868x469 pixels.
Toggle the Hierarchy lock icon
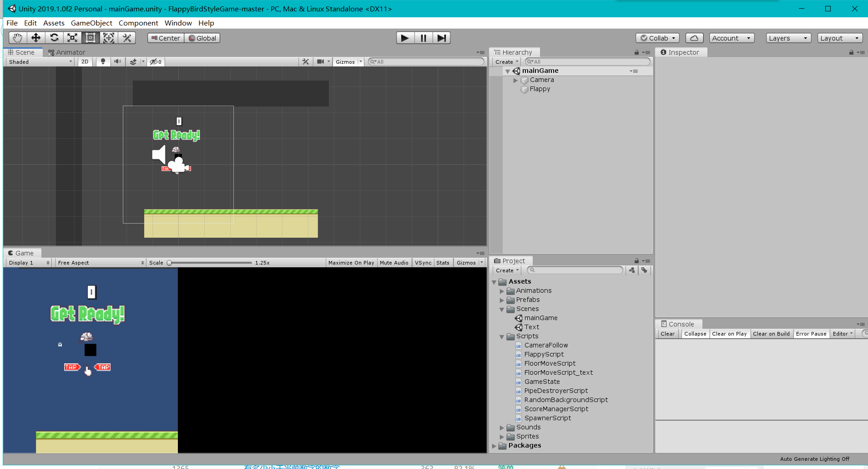tap(636, 52)
